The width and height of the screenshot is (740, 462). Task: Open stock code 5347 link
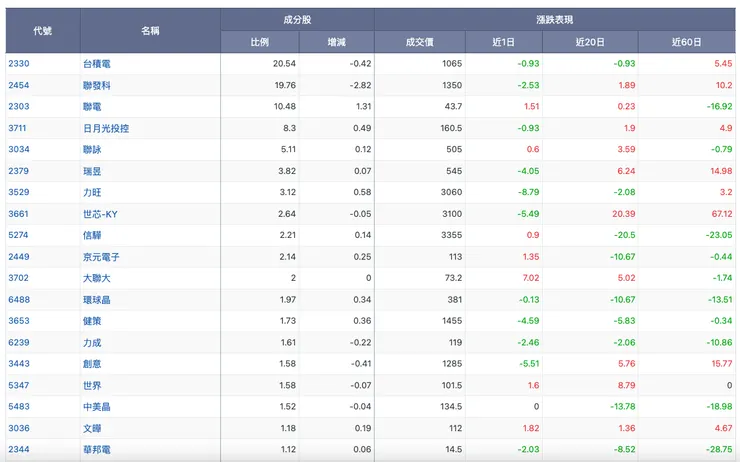[x=19, y=386]
